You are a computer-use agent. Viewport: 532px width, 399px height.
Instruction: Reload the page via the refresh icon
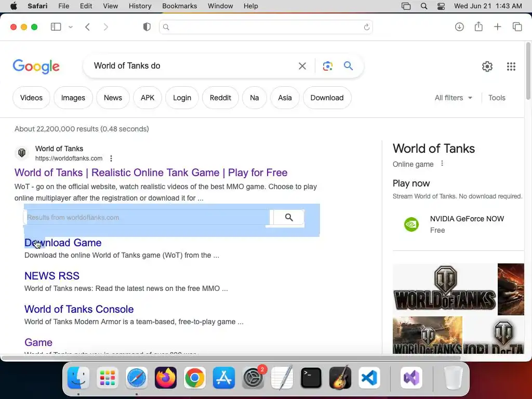click(x=366, y=27)
